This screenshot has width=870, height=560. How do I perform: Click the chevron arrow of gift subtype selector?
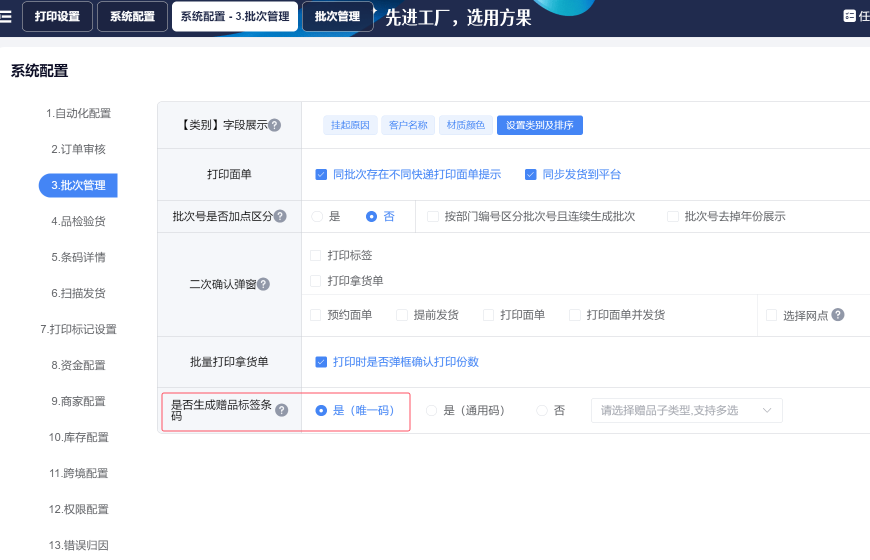click(x=767, y=410)
